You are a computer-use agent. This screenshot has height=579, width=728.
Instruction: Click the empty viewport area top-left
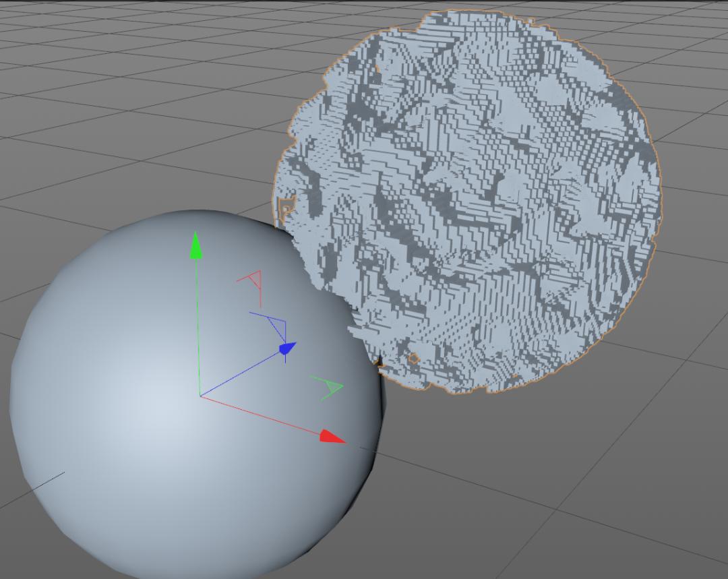click(67, 54)
